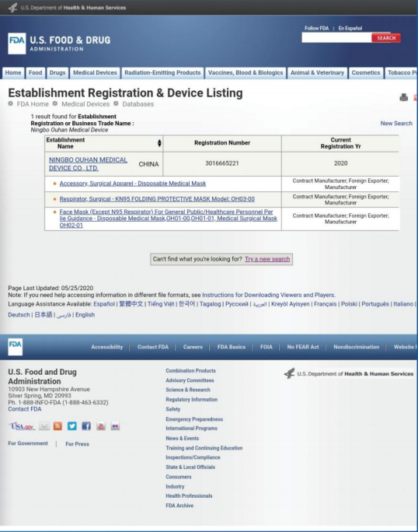
Task: Open Instructions for Downloading Viewers and Players
Action: 269,296
